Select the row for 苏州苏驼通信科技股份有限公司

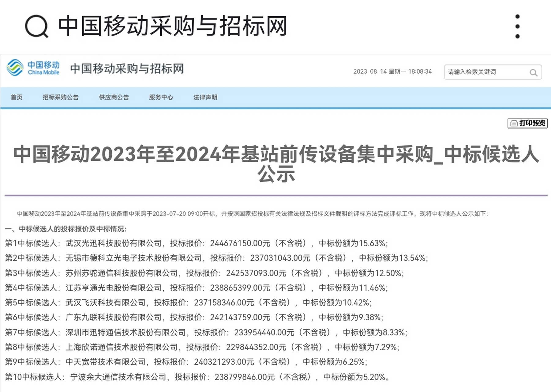[x=204, y=273]
